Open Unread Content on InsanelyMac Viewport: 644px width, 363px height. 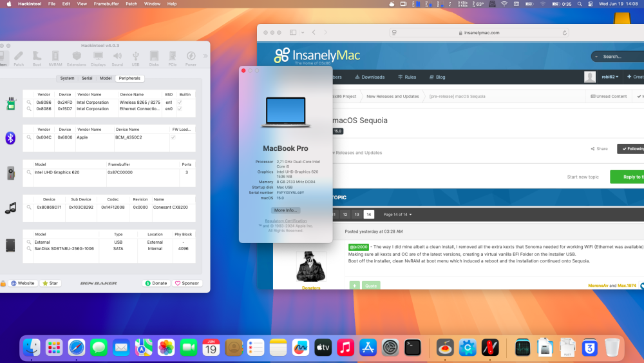pyautogui.click(x=609, y=96)
